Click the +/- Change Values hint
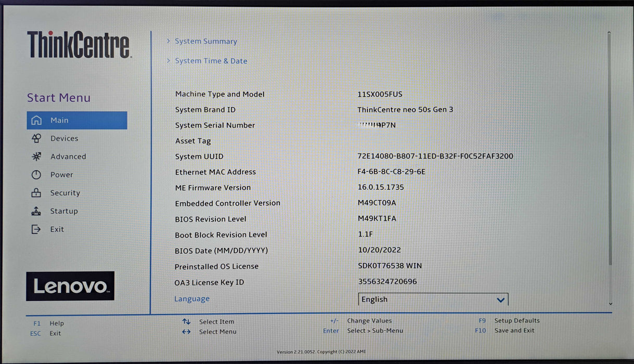 [x=361, y=321]
